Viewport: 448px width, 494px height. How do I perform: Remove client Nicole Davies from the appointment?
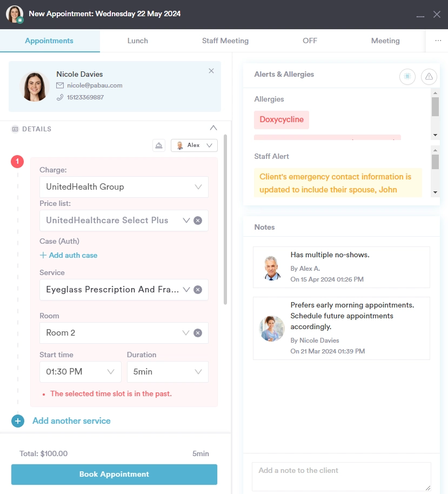click(211, 71)
